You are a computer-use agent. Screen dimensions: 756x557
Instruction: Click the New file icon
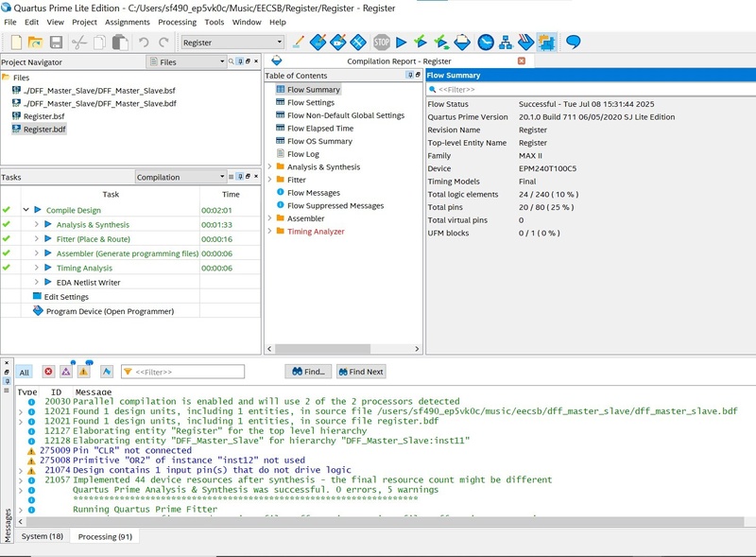[x=16, y=43]
